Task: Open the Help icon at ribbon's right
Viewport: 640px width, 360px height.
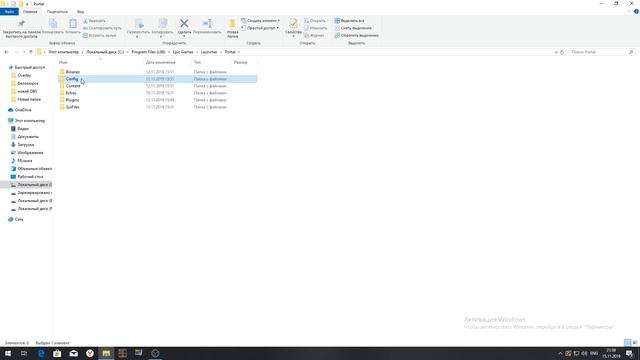Action: point(636,12)
